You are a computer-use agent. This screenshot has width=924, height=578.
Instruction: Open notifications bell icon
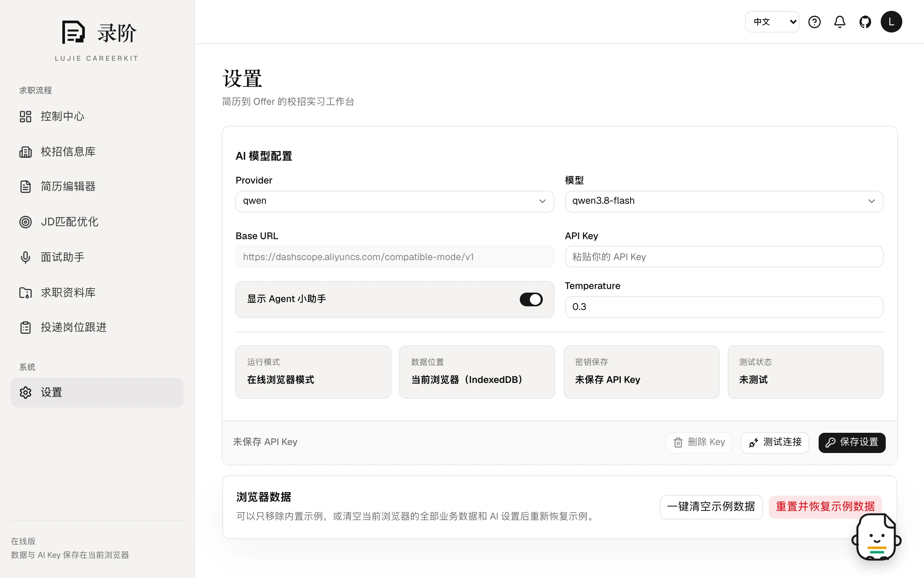pos(839,22)
